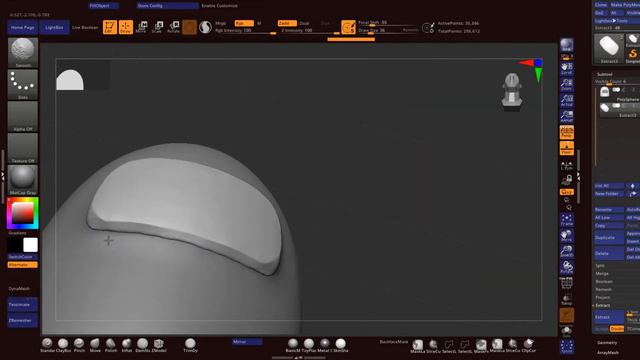Toggle Rgb channel button
The image size is (640, 360).
244,23
